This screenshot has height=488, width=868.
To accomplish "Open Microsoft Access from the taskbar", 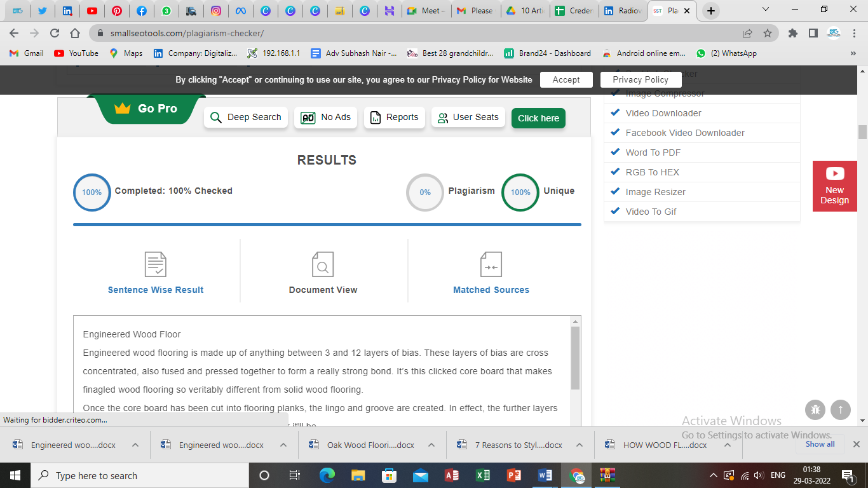I will [x=452, y=475].
